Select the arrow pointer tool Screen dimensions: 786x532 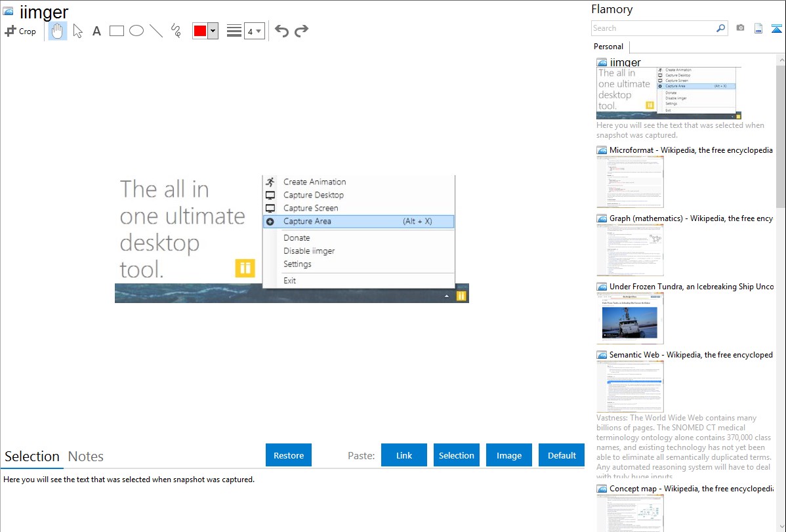(77, 31)
